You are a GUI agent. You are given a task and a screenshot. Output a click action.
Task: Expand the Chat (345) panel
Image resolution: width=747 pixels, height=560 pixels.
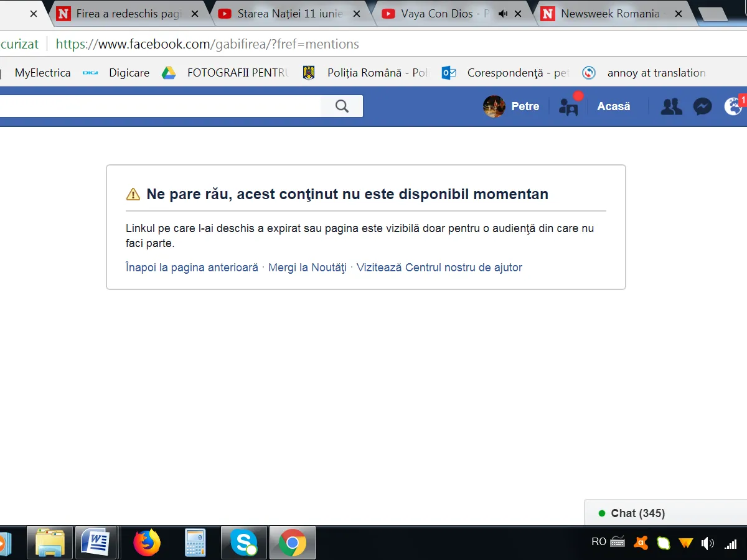click(x=637, y=513)
